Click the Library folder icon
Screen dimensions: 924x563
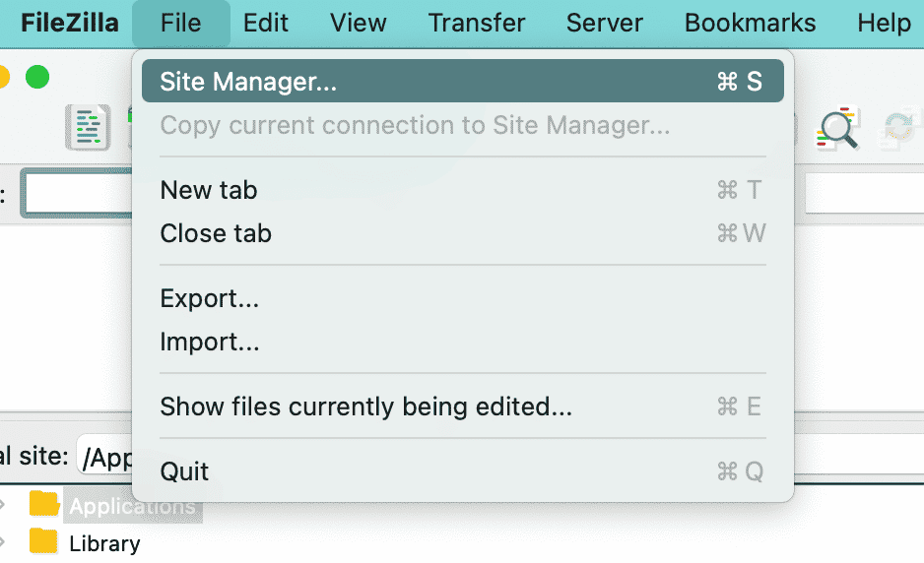(43, 541)
